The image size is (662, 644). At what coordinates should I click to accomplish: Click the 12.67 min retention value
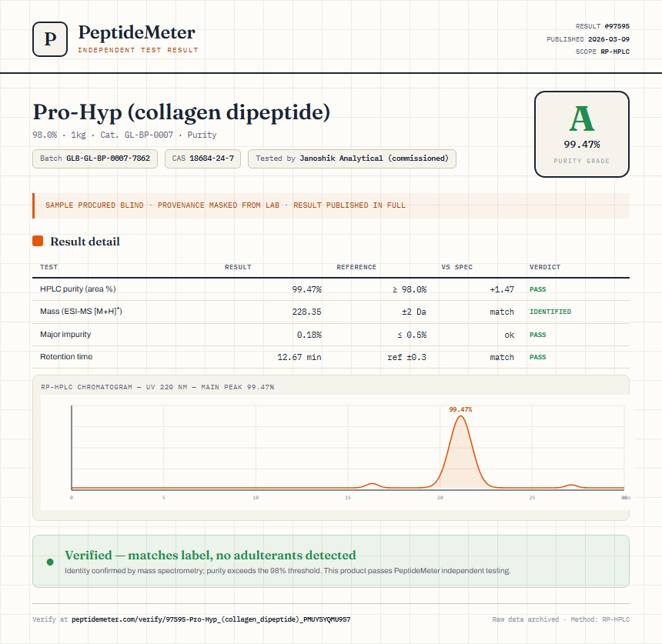299,358
